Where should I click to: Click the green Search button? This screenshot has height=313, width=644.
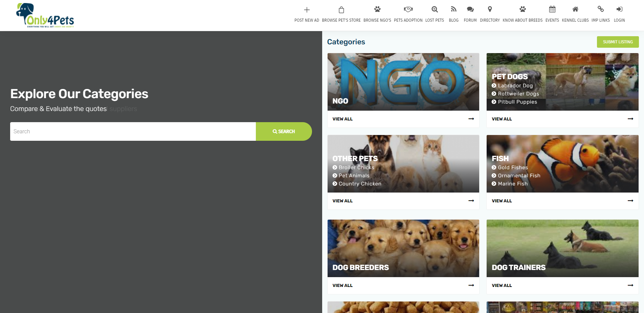pyautogui.click(x=284, y=131)
